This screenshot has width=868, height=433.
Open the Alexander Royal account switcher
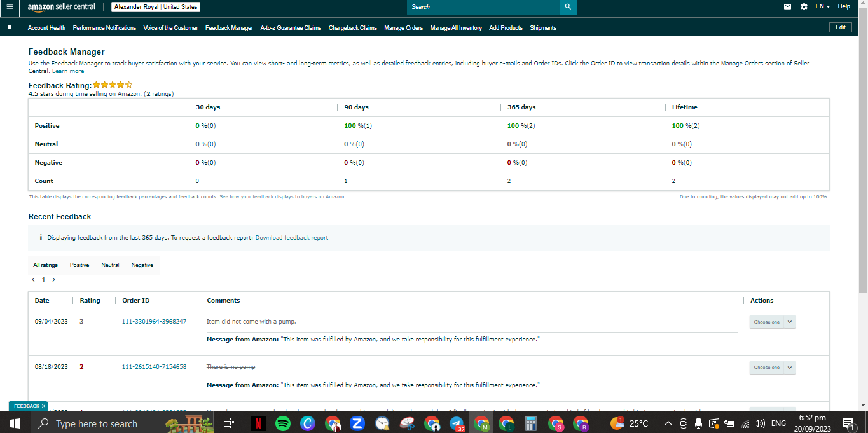156,7
